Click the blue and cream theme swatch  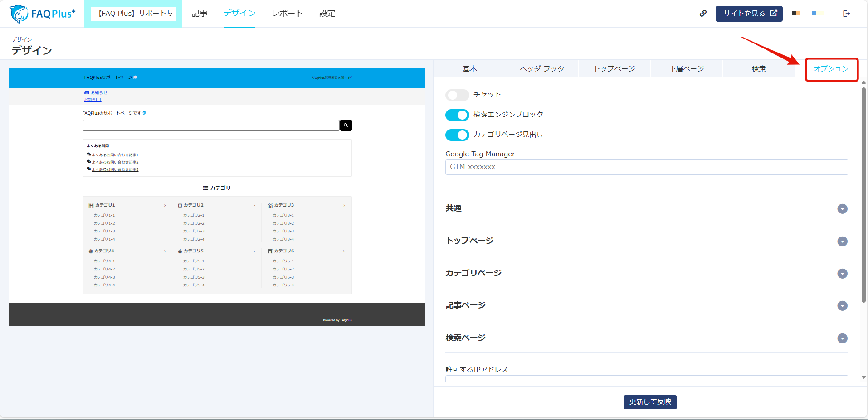coord(817,13)
